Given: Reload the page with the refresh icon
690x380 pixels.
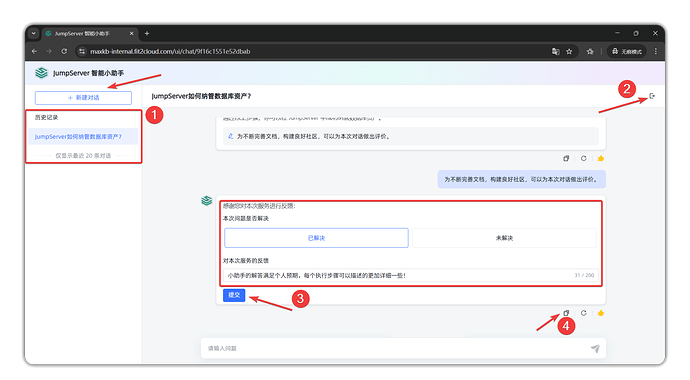Looking at the screenshot, I should (64, 51).
